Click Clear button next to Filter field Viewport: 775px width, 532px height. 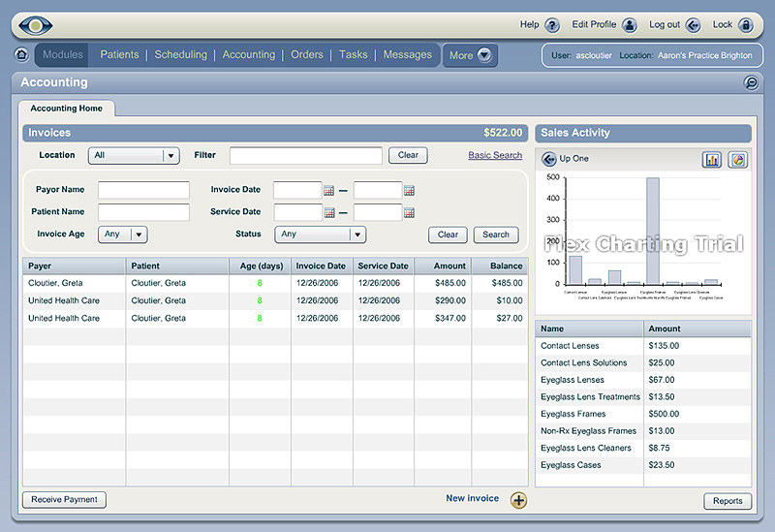408,155
